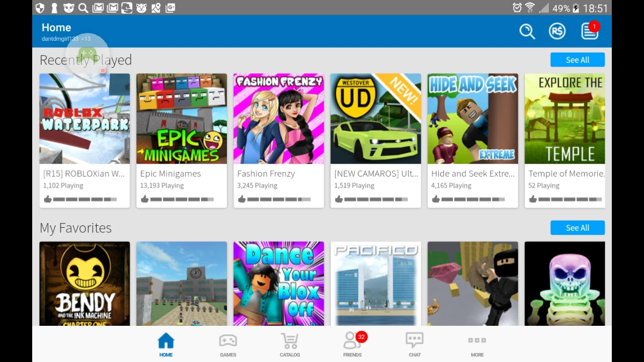Open Hide and Seek Extreme thumbnail
The image size is (644, 362).
[x=473, y=119]
